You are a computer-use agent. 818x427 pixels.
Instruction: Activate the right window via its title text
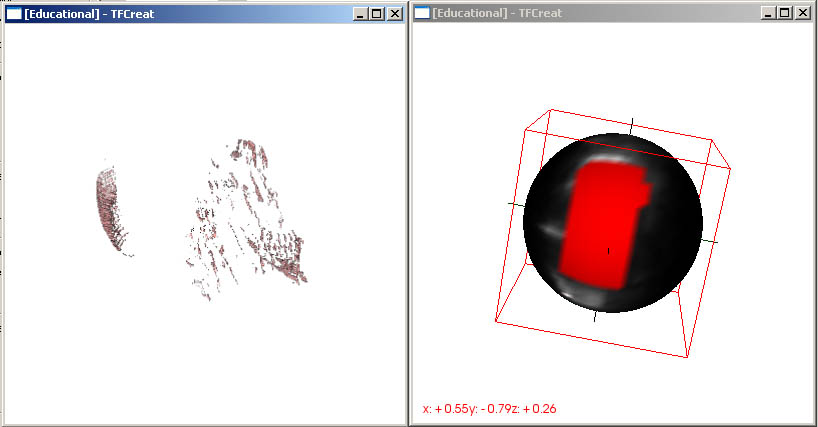point(497,13)
